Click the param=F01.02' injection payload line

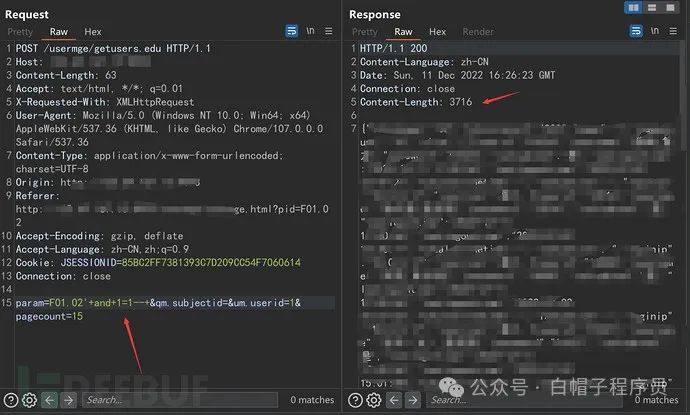pos(158,303)
